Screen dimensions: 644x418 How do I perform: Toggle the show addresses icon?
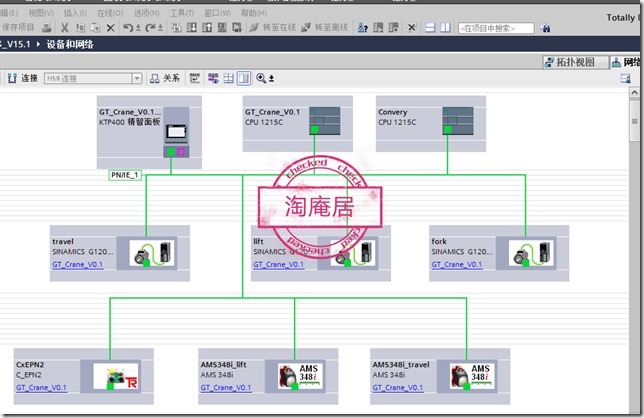(195, 78)
